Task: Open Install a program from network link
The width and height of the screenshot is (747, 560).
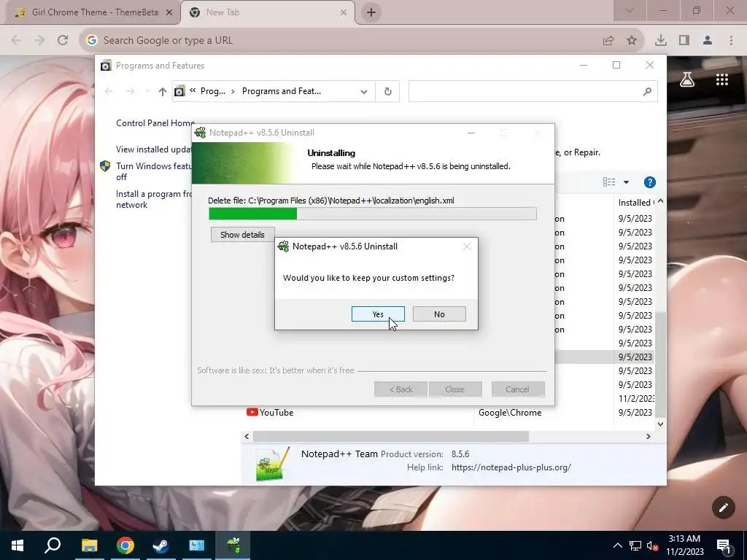Action: coord(153,199)
